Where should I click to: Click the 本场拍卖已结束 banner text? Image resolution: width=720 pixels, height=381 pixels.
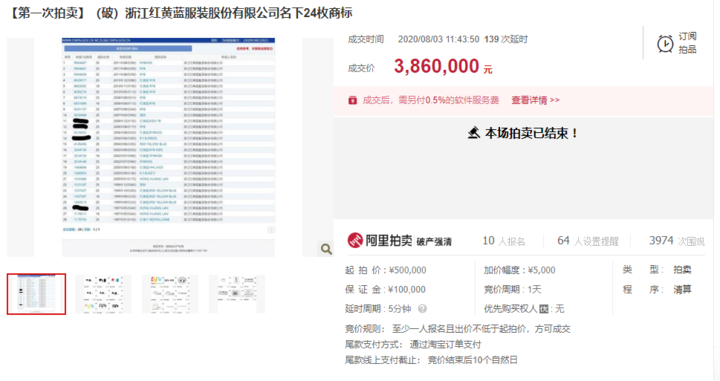pos(531,133)
